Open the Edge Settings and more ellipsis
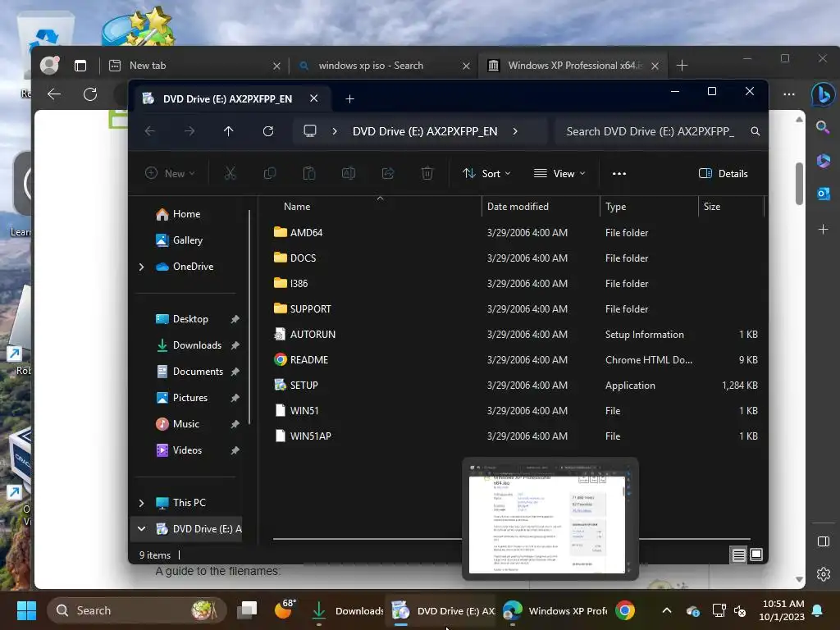 click(x=789, y=94)
